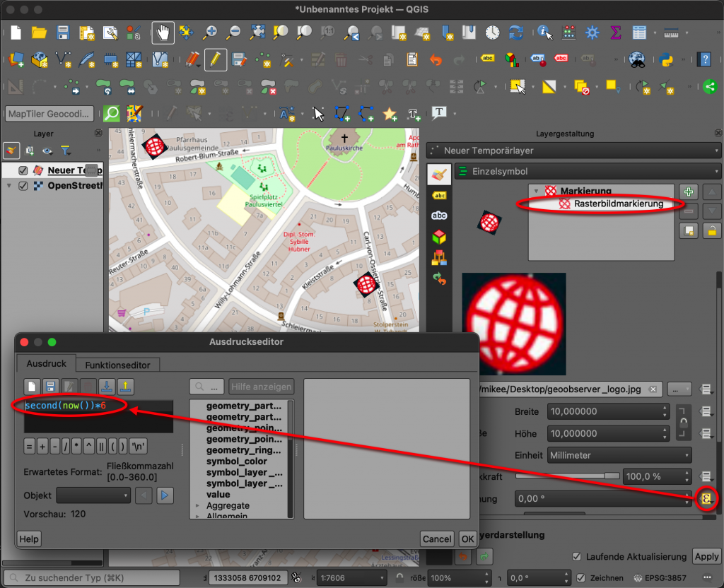
Task: Click the Export user expressions upload icon
Action: pos(126,387)
